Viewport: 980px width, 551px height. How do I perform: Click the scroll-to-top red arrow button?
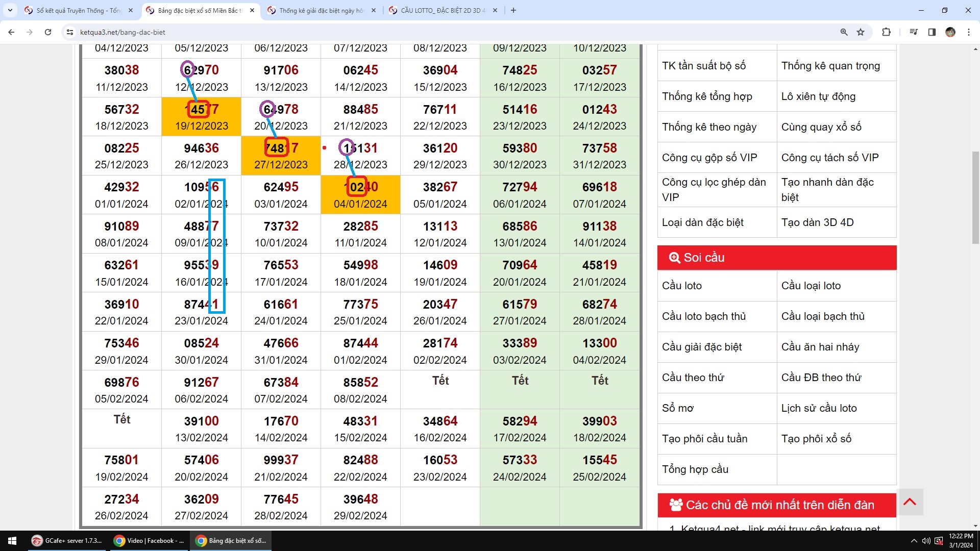pyautogui.click(x=910, y=502)
